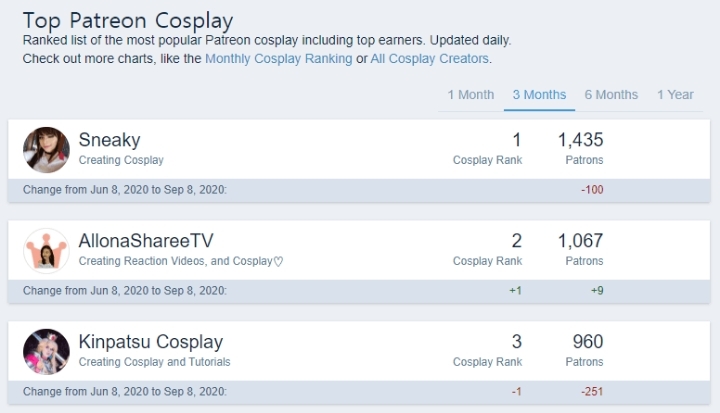Click 'Creating Cosplay and Tutorials' description

tap(154, 362)
